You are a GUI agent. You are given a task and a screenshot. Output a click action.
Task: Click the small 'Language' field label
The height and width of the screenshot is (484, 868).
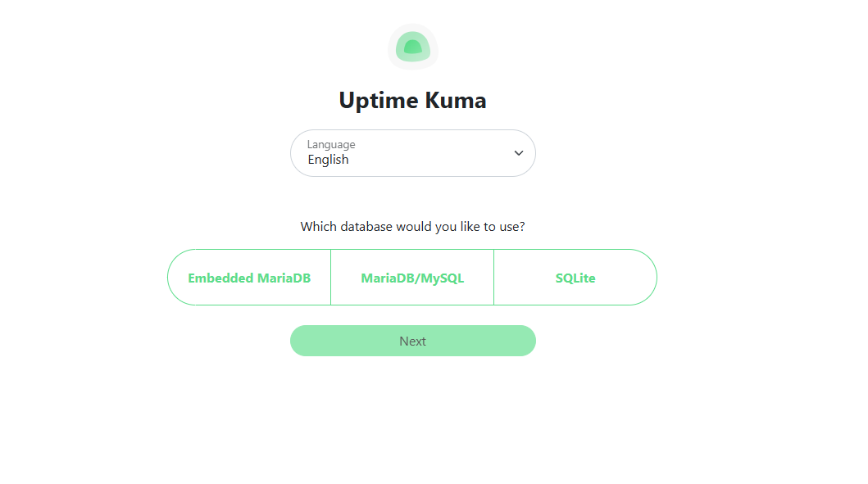pos(331,145)
